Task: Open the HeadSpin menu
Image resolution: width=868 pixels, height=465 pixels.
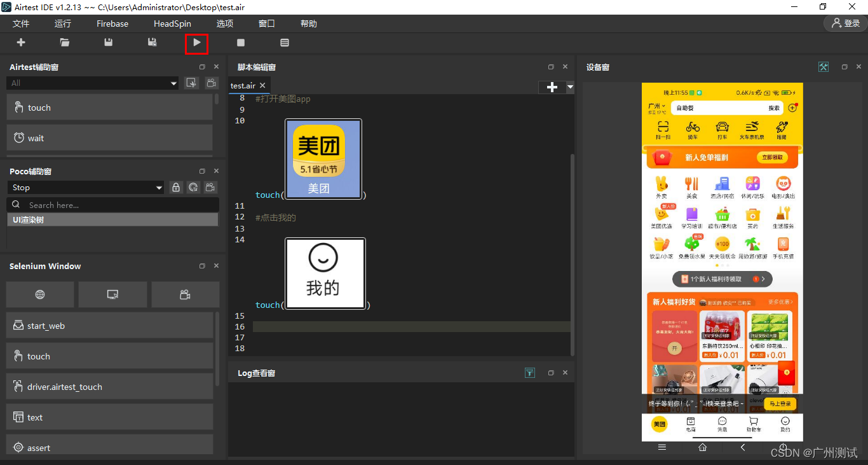Action: tap(172, 24)
